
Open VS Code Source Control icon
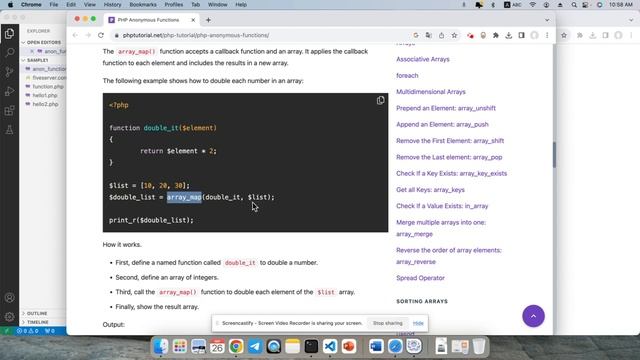pos(9,72)
